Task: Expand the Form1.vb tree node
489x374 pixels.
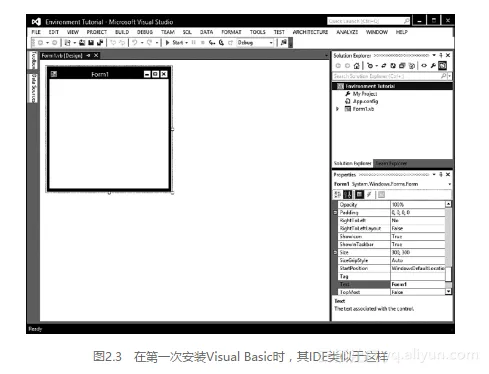Action: pyautogui.click(x=337, y=109)
